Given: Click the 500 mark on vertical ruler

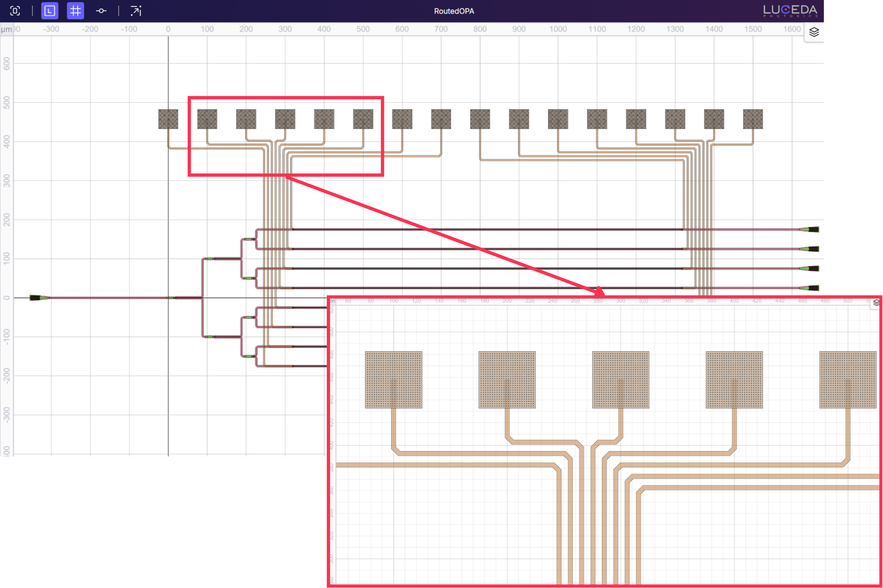Looking at the screenshot, I should (x=7, y=102).
